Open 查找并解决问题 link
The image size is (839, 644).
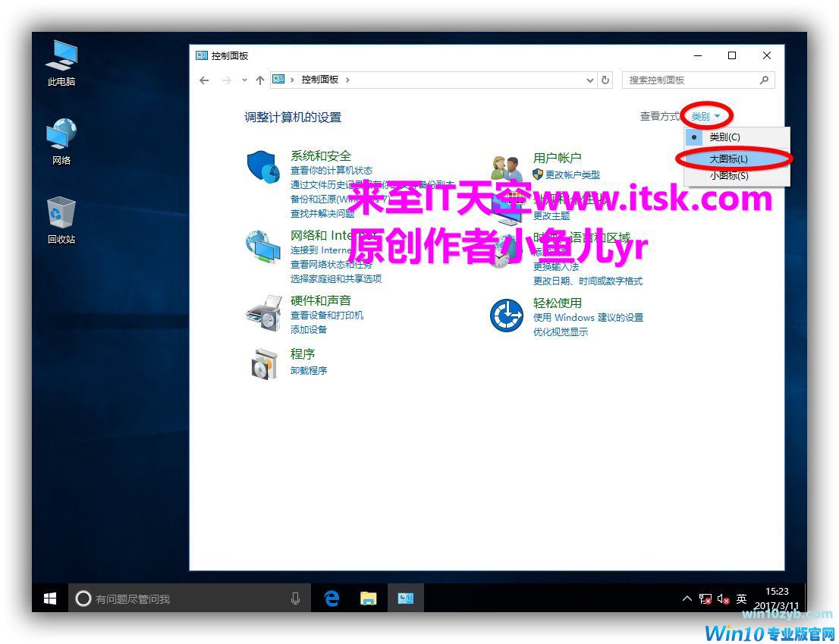point(322,214)
